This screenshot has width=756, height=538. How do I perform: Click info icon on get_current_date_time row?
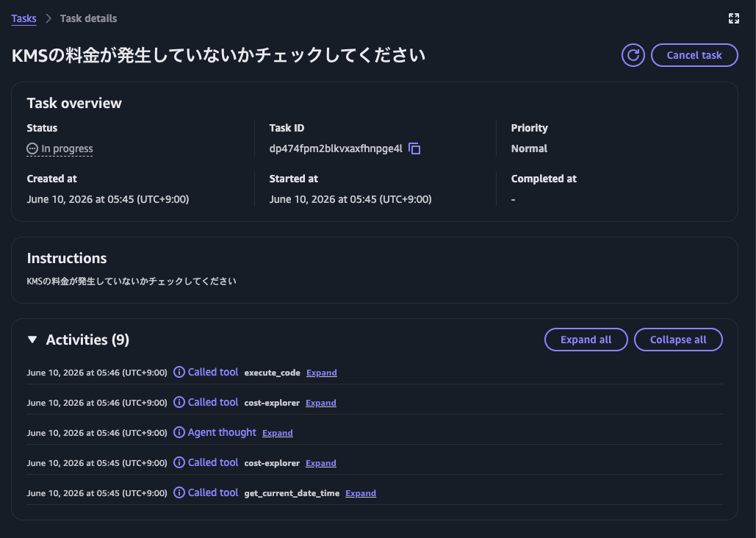(179, 492)
